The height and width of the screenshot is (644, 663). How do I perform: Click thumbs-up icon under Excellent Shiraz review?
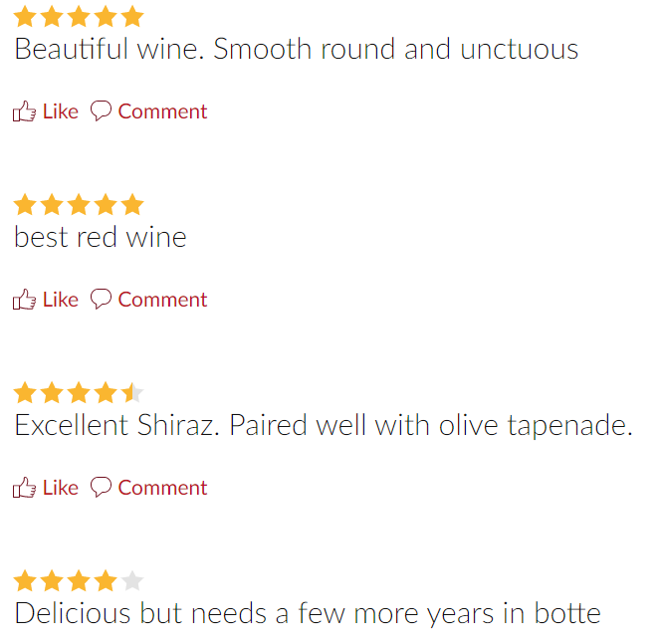coord(25,488)
